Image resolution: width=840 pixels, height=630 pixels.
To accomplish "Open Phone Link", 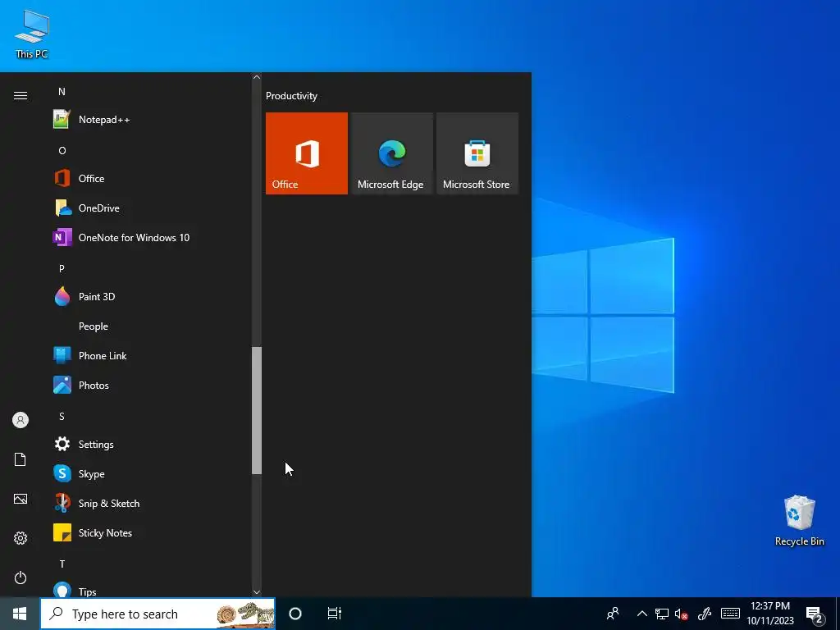I will [150, 356].
